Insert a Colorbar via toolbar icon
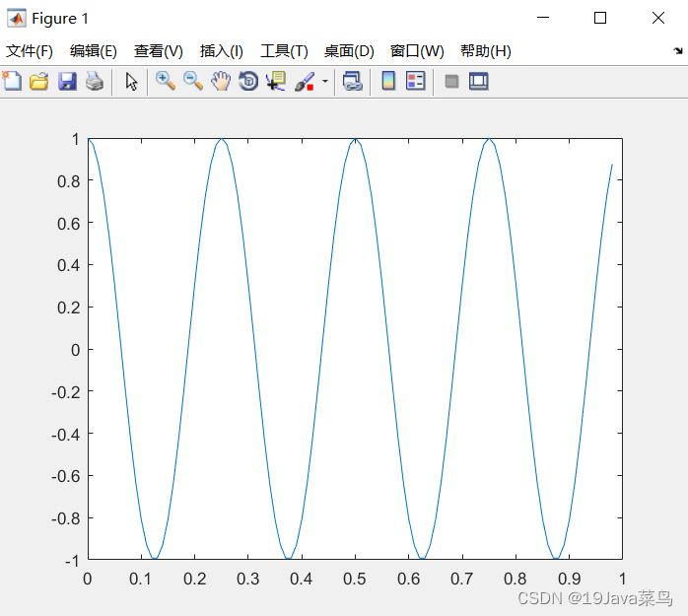The image size is (688, 616). (388, 81)
